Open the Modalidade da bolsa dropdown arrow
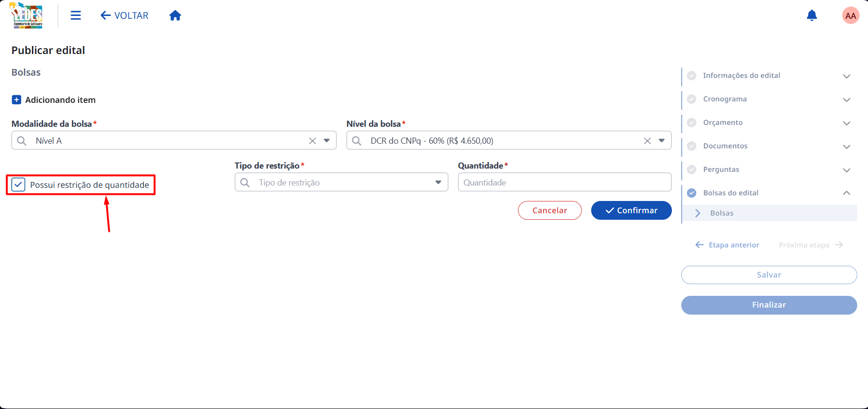Viewport: 868px width, 409px height. click(327, 141)
